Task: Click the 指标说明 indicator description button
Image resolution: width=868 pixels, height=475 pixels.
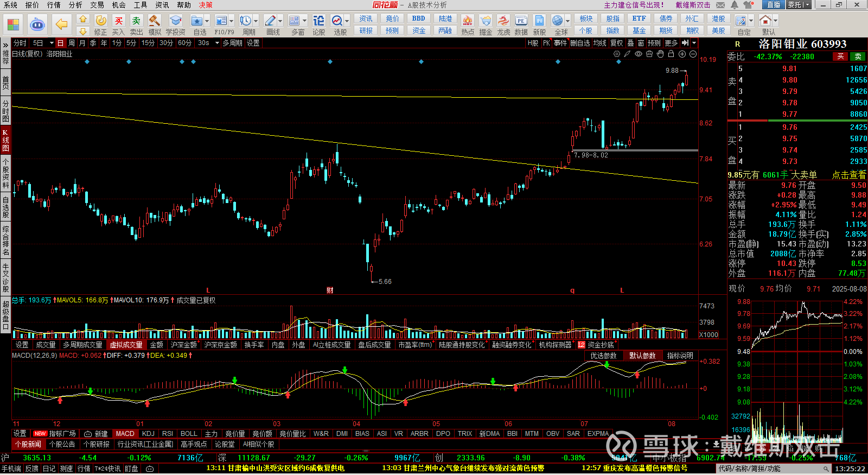Action: pyautogui.click(x=680, y=356)
